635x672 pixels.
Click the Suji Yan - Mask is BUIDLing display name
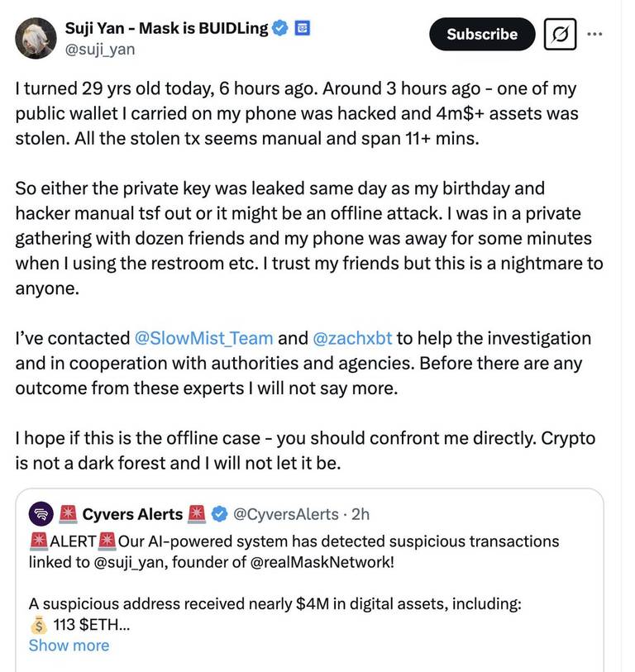click(166, 28)
